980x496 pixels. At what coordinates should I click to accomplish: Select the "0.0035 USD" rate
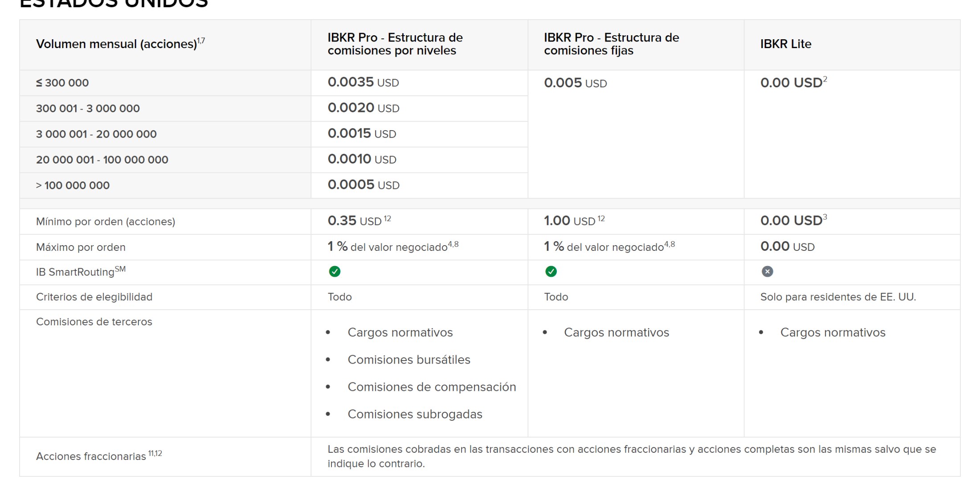click(363, 82)
